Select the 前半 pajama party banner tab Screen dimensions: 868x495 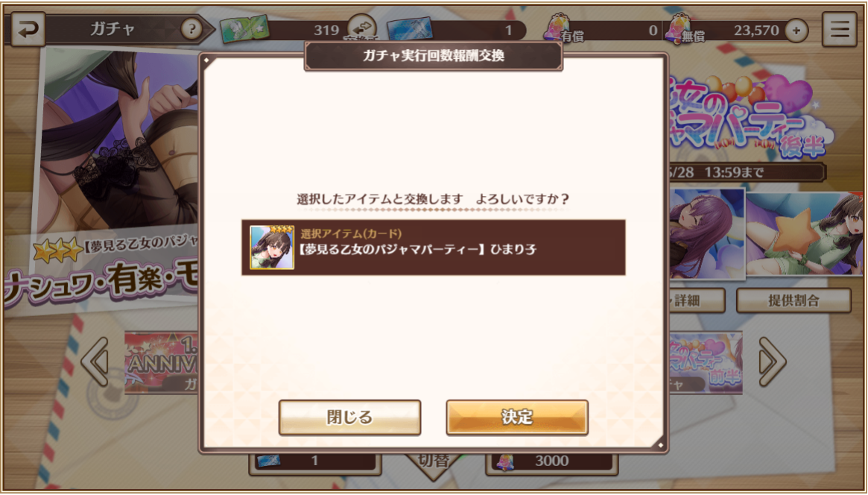point(706,362)
